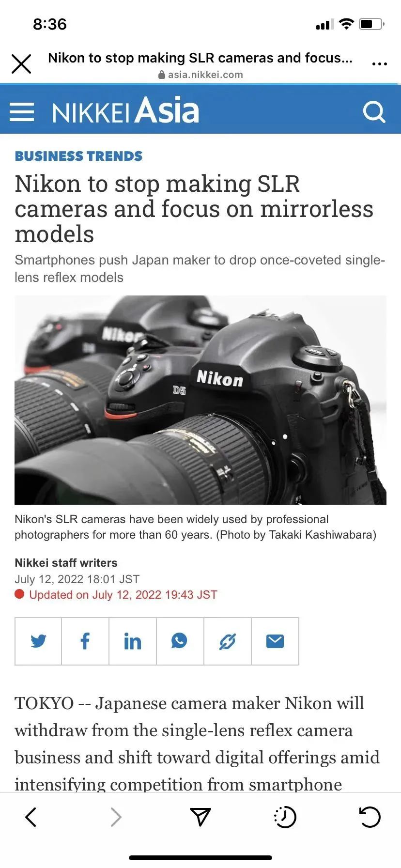Tap the asia.nikkei.com address bar

tap(200, 75)
